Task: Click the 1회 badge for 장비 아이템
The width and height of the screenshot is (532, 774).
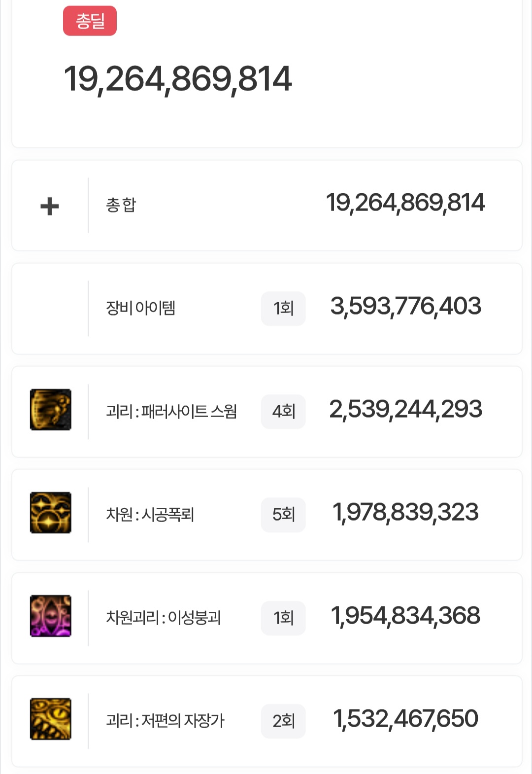Action: [x=283, y=309]
